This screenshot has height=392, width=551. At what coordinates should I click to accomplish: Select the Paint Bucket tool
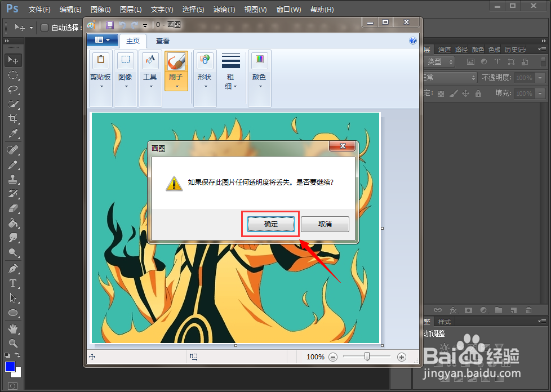(x=13, y=223)
